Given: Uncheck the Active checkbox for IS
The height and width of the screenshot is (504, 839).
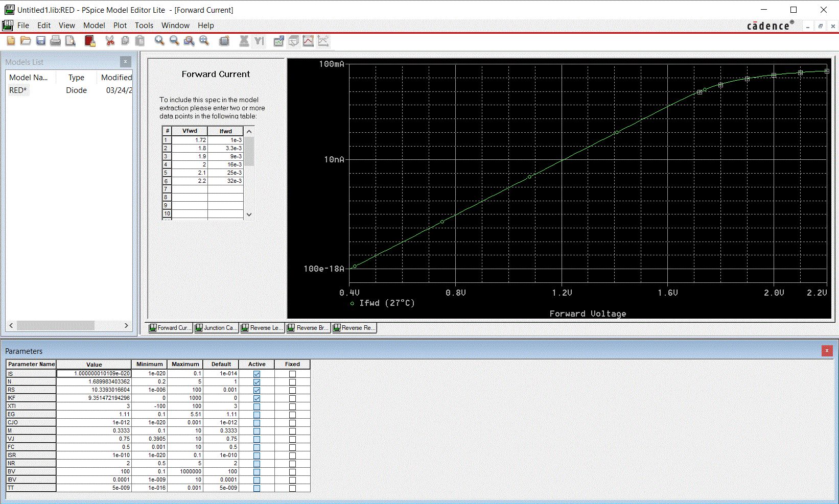Looking at the screenshot, I should (257, 374).
